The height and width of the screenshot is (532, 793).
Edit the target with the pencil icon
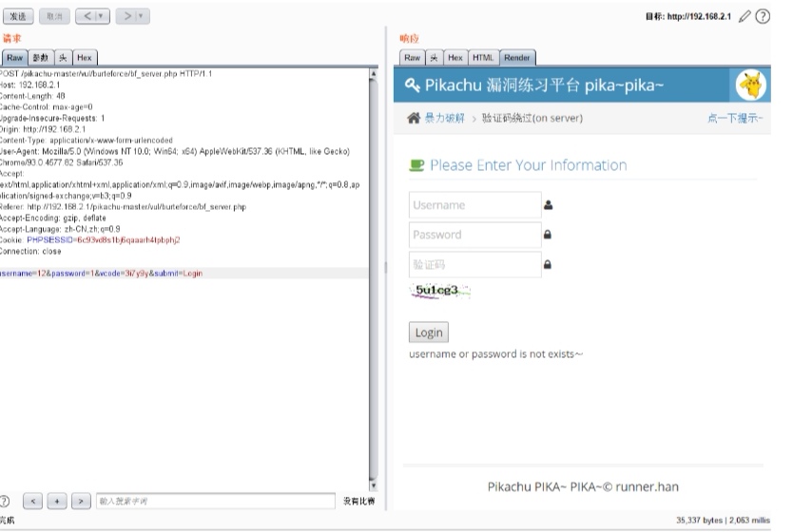[745, 17]
